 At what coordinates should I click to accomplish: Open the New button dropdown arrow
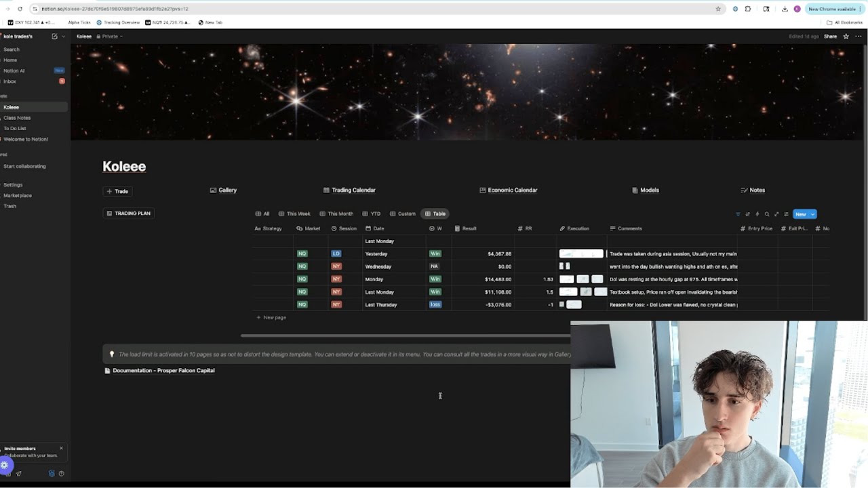[812, 214]
